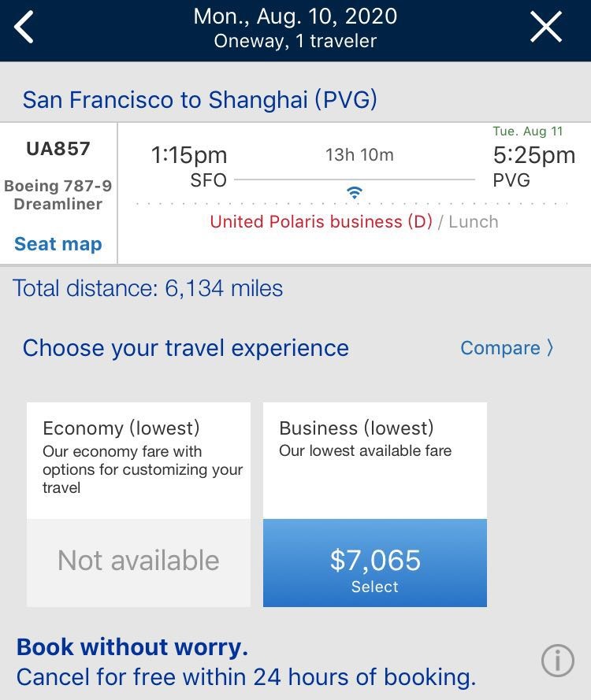Expand Compare using its chevron arrow
Viewport: 591px width, 700px height.
click(x=550, y=348)
